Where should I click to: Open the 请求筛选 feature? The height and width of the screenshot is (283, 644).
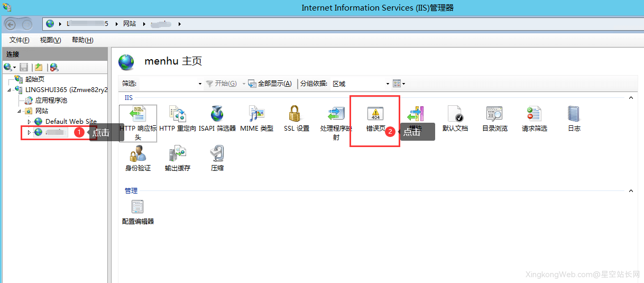(x=534, y=119)
